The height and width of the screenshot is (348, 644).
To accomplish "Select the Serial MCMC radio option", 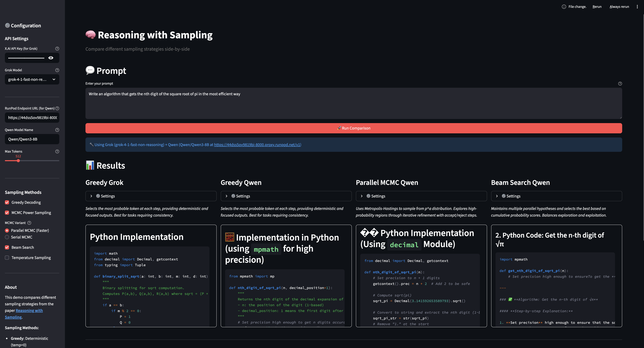I will (7, 237).
